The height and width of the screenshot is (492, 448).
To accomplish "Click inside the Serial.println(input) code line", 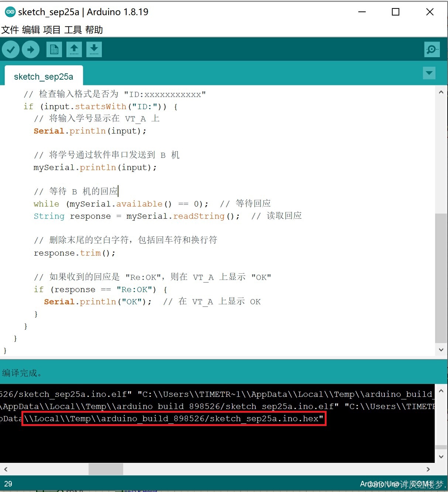I will point(89,131).
